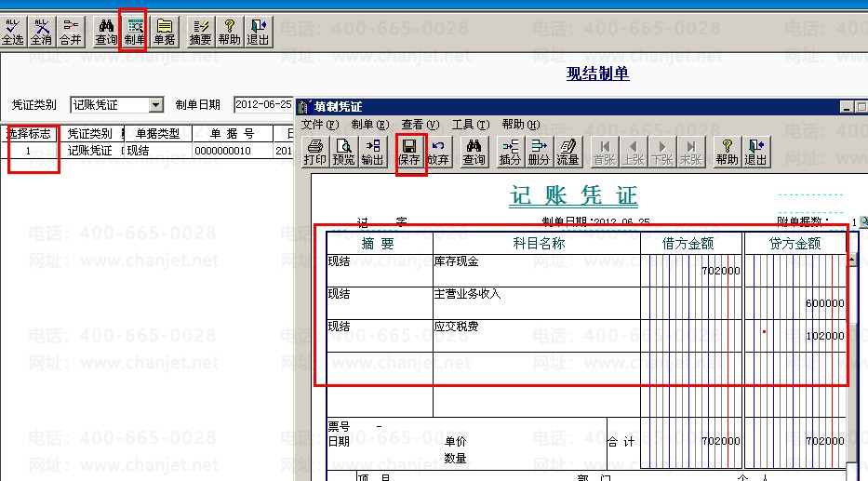Click the 查询 binoculars icon in the main toolbar
This screenshot has width=868, height=481.
pos(106,33)
